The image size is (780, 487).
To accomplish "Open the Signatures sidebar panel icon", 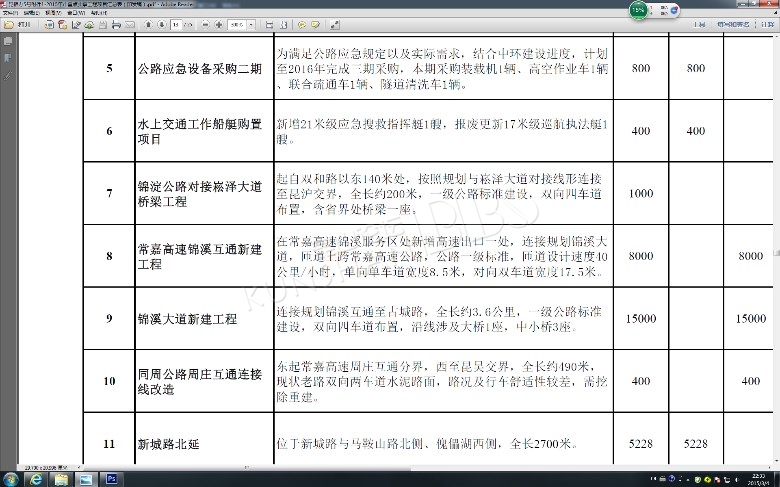I will click(x=8, y=76).
